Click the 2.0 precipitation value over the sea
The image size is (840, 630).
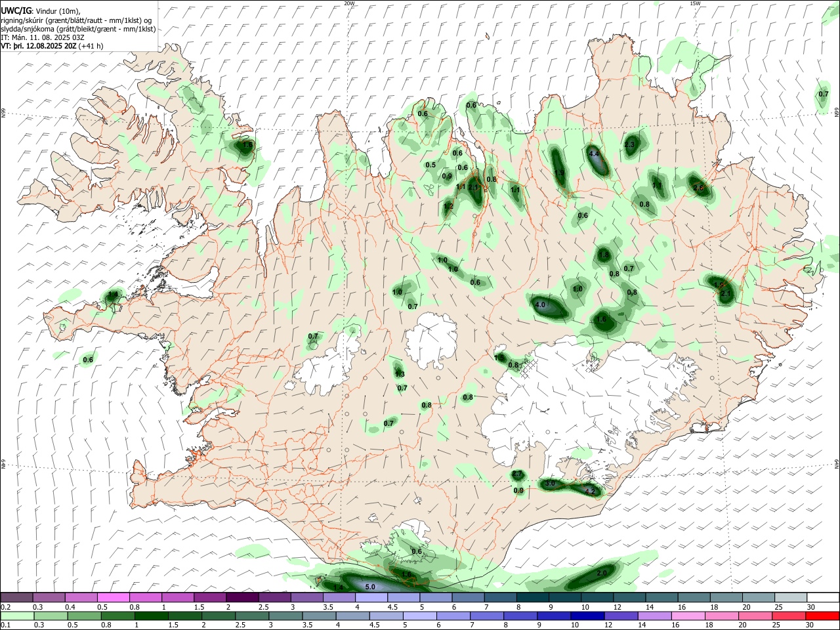(x=602, y=574)
